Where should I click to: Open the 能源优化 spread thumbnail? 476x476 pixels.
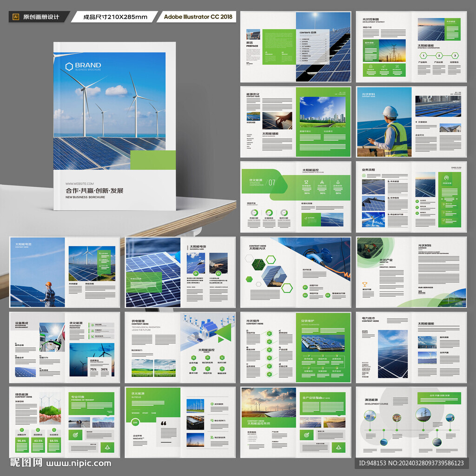(296, 122)
